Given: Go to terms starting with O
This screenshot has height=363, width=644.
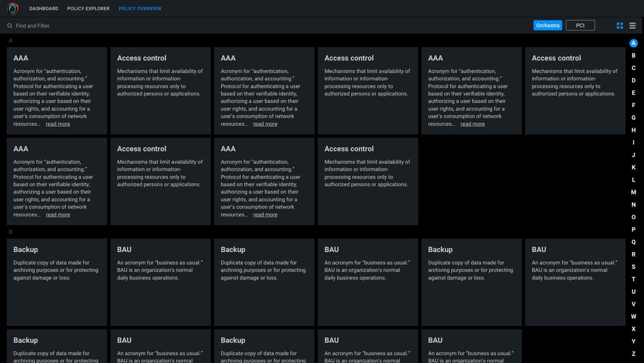Looking at the screenshot, I should click(x=633, y=217).
